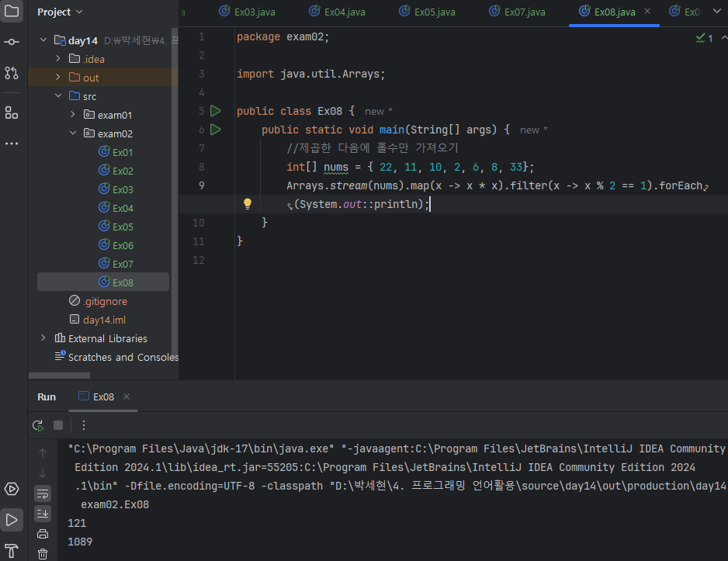Run main method gutter arrow on line 6

coord(216,130)
